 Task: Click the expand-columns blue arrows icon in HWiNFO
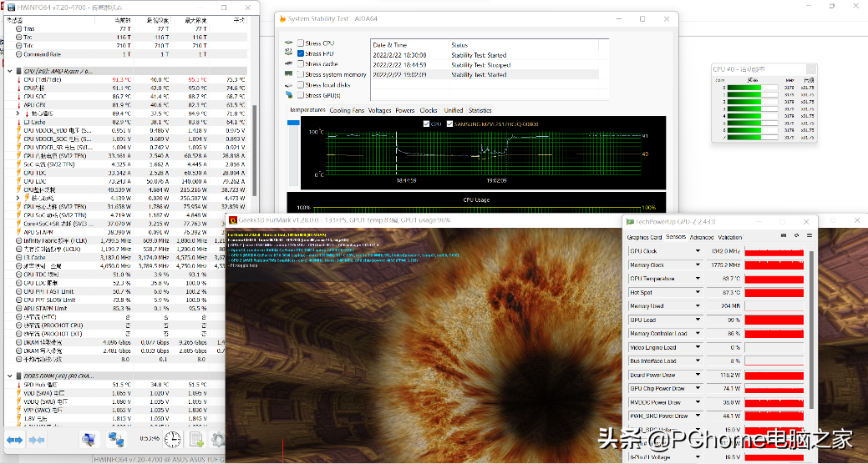(14, 439)
